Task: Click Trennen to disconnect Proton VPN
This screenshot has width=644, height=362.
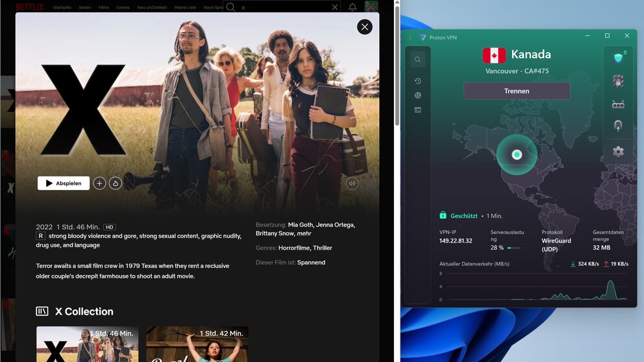Action: [517, 91]
